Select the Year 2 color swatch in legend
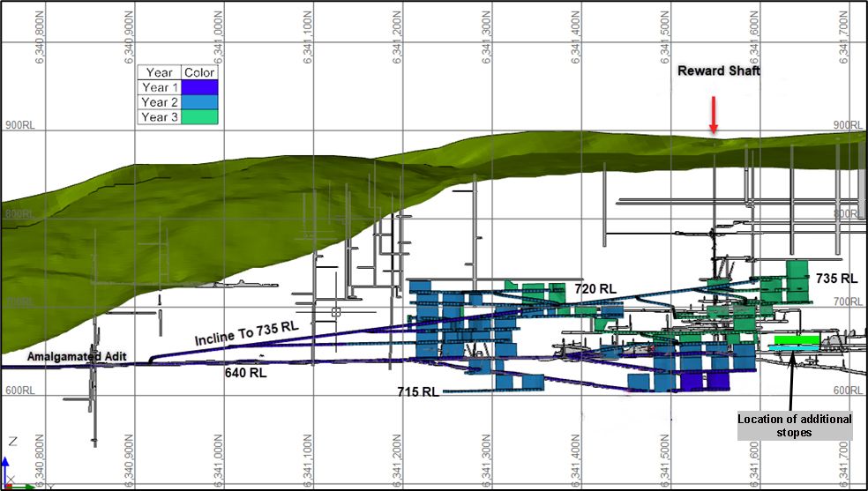 click(x=198, y=102)
